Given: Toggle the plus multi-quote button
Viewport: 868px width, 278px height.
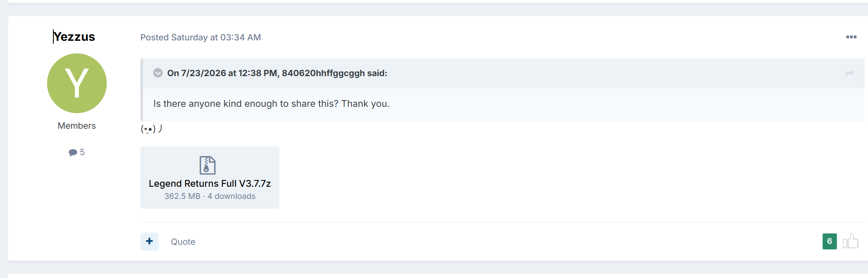Looking at the screenshot, I should coord(149,241).
